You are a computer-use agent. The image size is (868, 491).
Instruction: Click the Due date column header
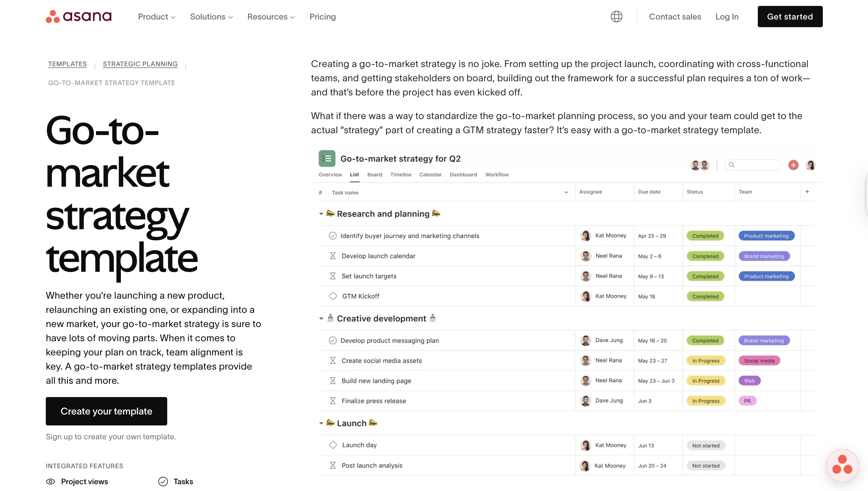coord(649,191)
